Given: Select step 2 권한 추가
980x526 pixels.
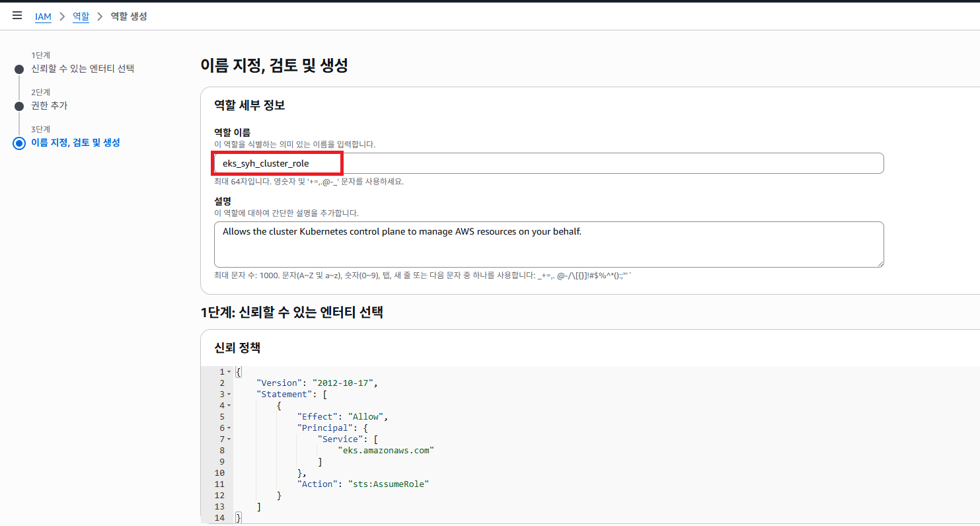Looking at the screenshot, I should click(x=49, y=106).
